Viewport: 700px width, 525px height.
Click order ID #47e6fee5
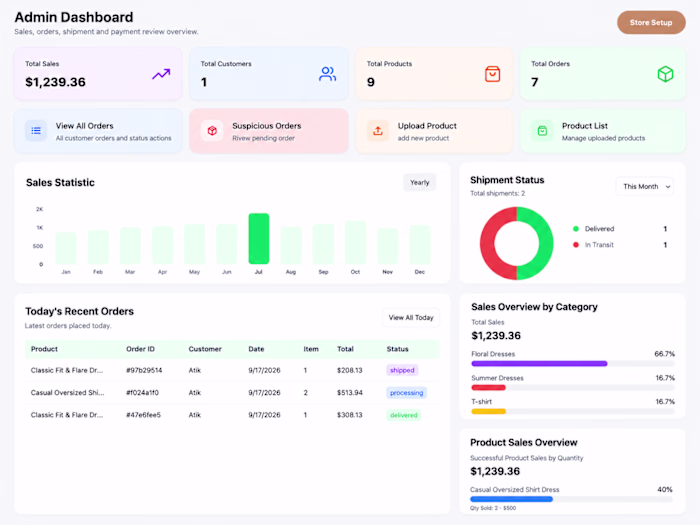[x=143, y=415]
